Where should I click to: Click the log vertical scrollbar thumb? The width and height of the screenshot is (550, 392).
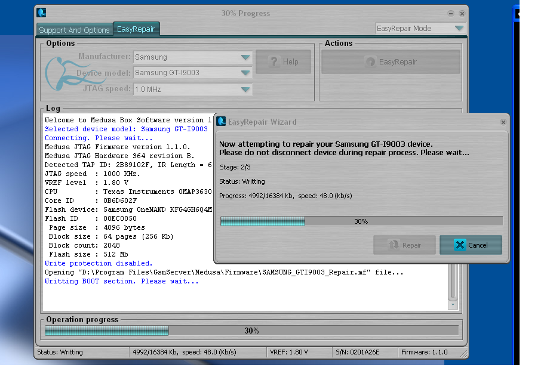coord(453,281)
